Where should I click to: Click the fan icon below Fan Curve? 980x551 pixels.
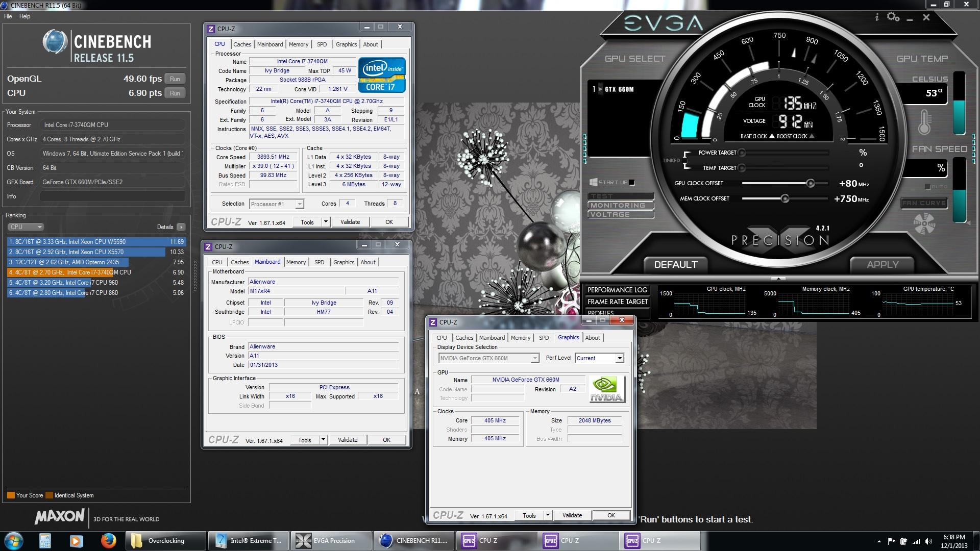[924, 224]
